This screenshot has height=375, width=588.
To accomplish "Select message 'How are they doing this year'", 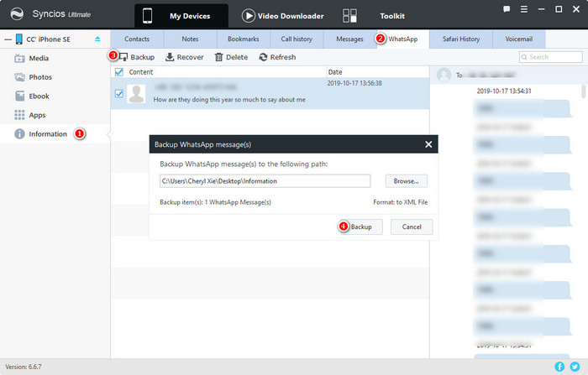I will [229, 100].
